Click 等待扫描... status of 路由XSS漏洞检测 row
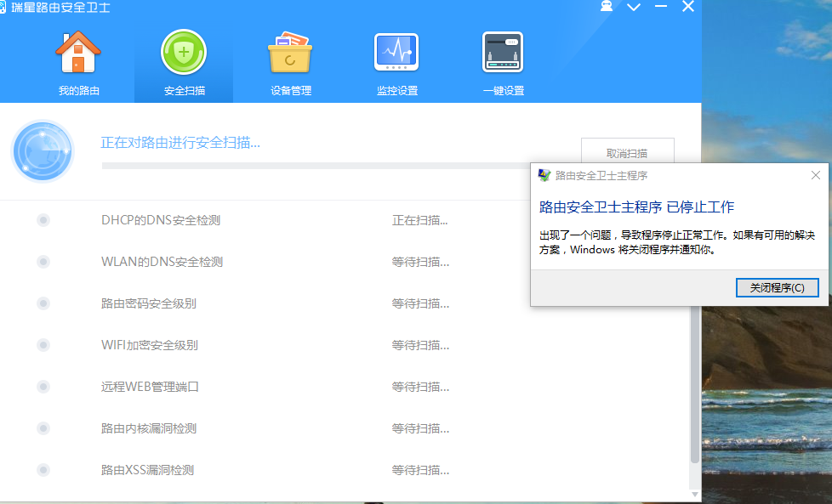Screen dimensions: 832x504 point(420,470)
